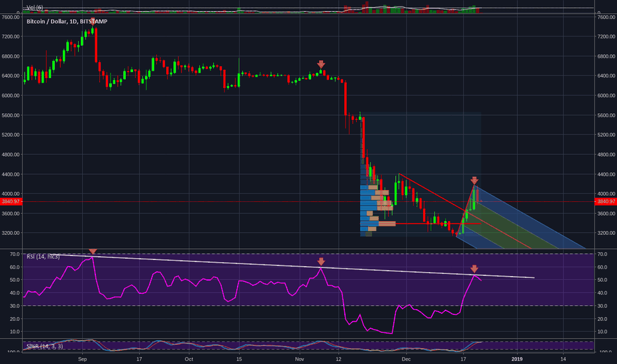Click the 3840.97 price tag on left scale

(x=11, y=201)
